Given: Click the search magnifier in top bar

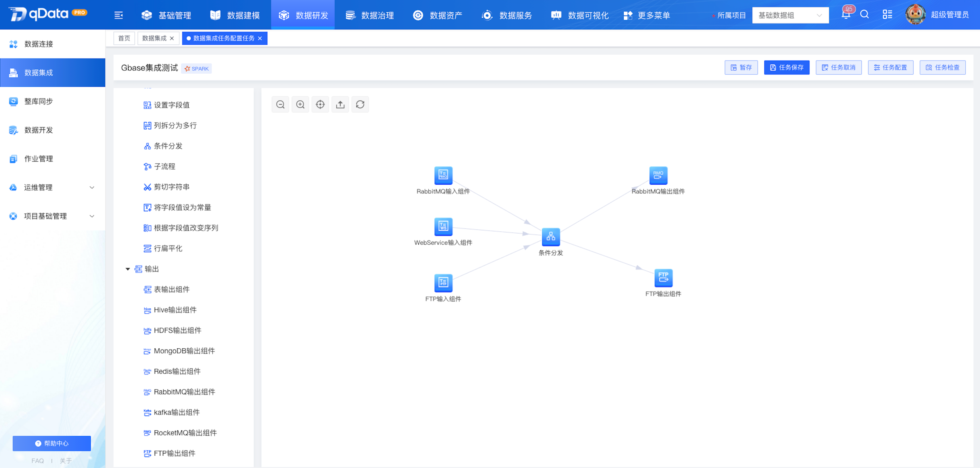Looking at the screenshot, I should tap(864, 14).
